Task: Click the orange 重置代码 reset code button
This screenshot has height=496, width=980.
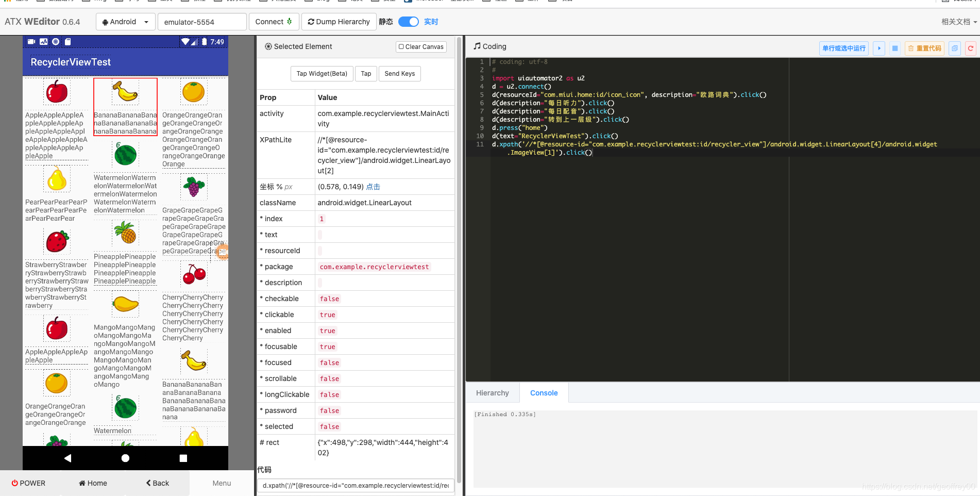Action: point(925,48)
